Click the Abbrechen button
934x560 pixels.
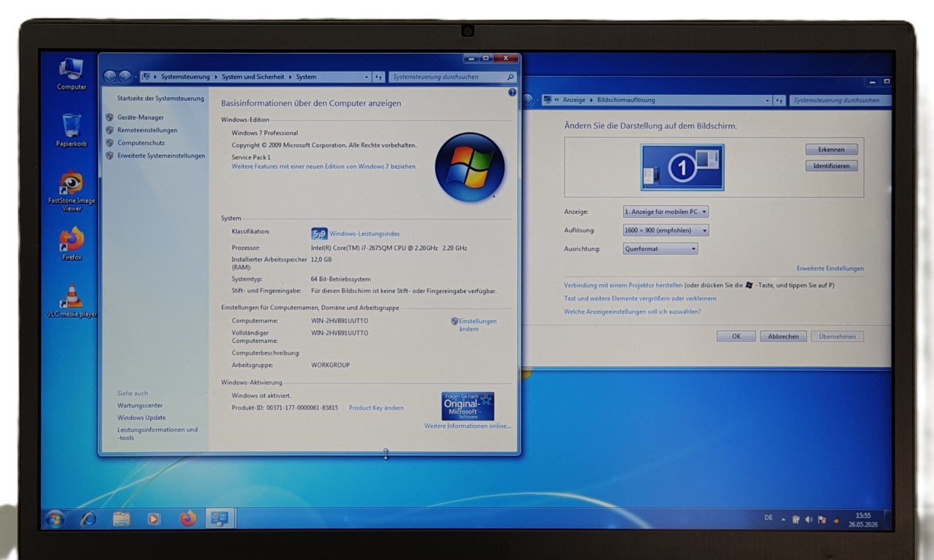783,337
